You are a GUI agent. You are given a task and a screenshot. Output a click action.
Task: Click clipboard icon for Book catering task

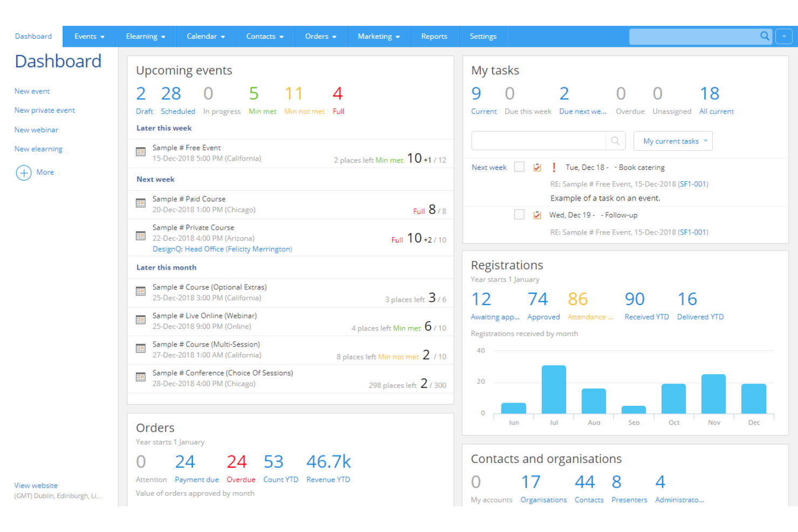[x=537, y=168]
